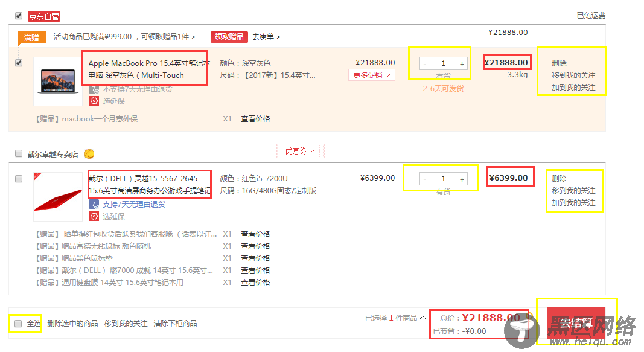Click 删除选中的商品 link
This screenshot has width=644, height=352.
[x=72, y=324]
